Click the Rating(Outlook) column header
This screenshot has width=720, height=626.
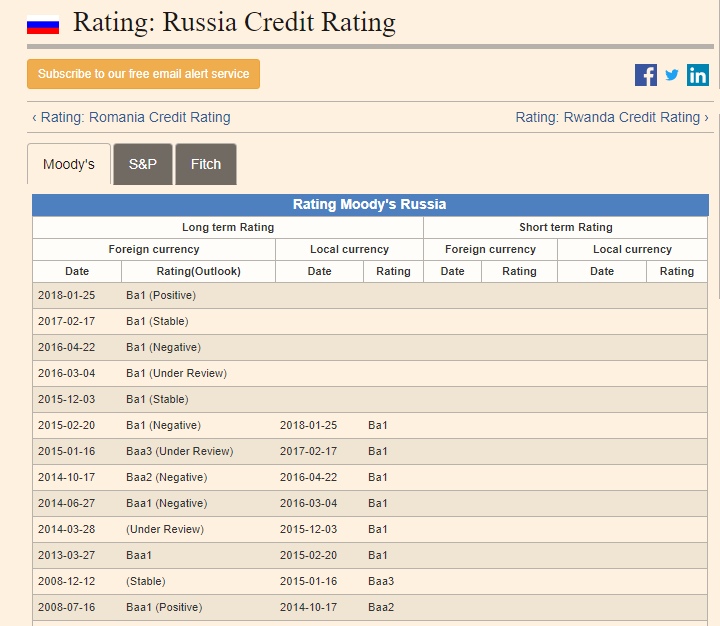pyautogui.click(x=198, y=271)
